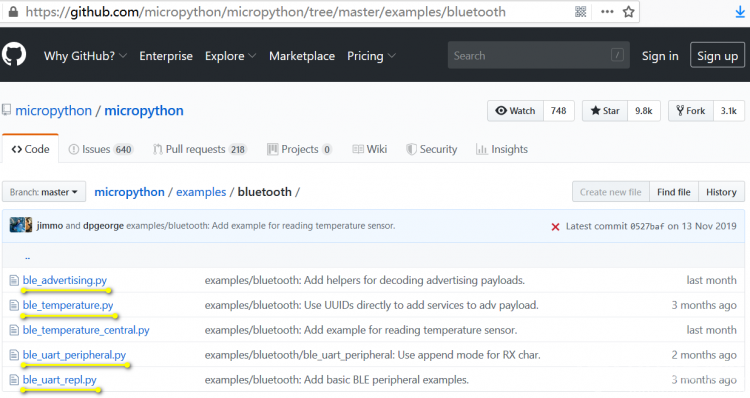Click the GitHub octocat logo

(14, 54)
